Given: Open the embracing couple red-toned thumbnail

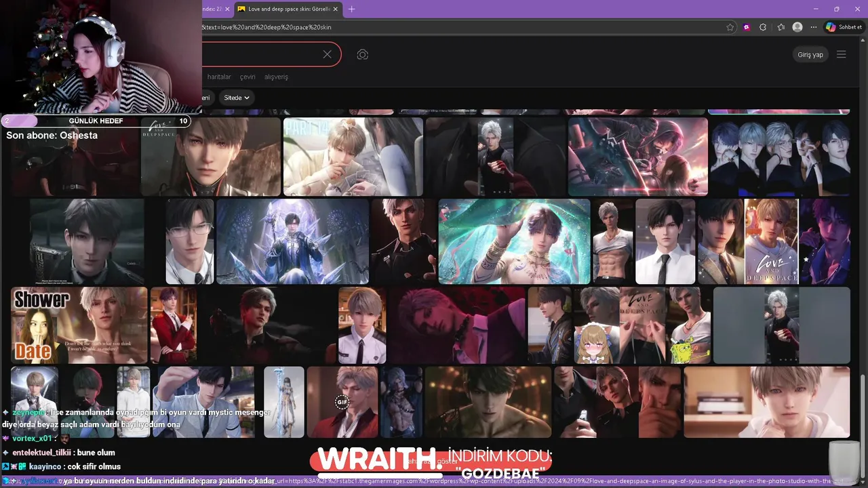Looking at the screenshot, I should click(637, 157).
